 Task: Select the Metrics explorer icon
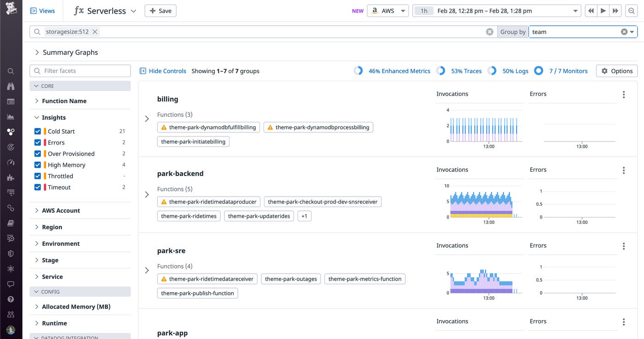point(10,117)
